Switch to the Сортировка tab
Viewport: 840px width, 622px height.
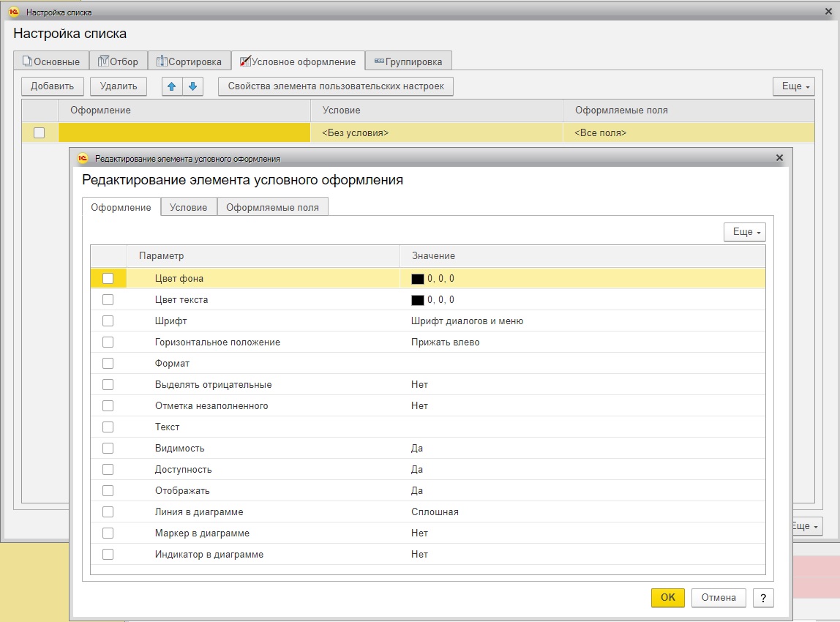[189, 61]
